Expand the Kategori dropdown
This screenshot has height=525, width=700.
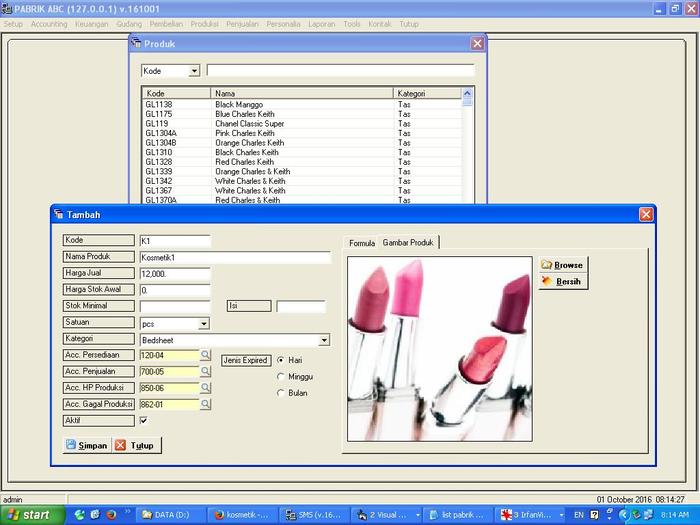click(324, 339)
